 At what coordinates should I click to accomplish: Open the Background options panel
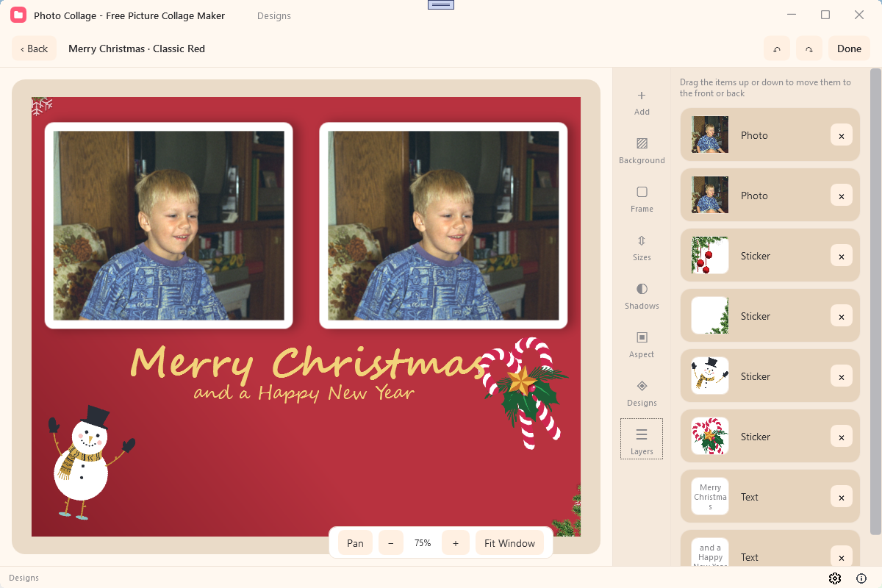(642, 151)
